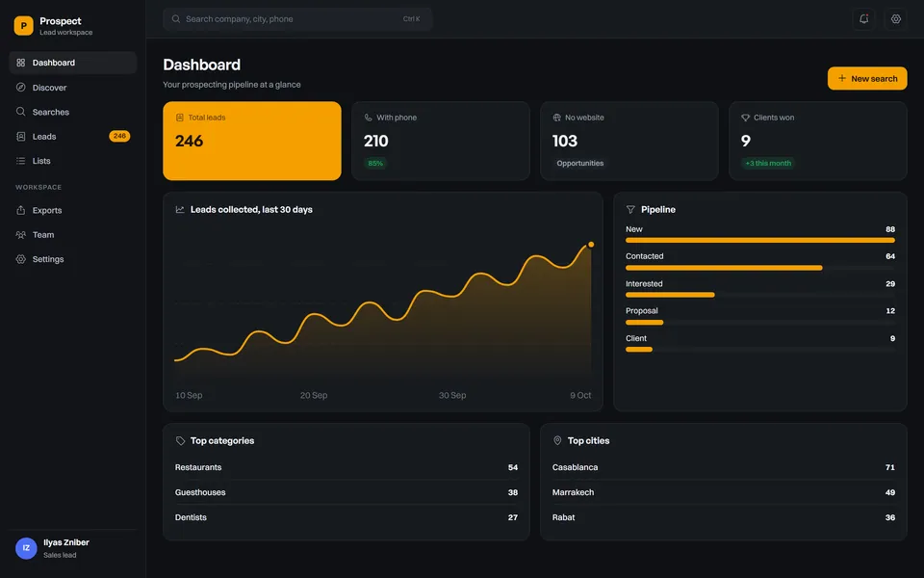Click the 30 Sep axis label
This screenshot has width=924, height=578.
click(452, 395)
